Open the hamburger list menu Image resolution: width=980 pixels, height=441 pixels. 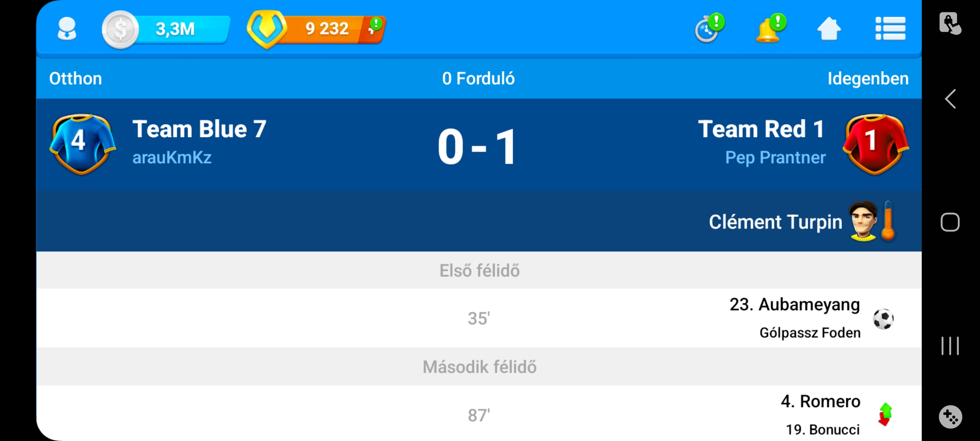[890, 29]
